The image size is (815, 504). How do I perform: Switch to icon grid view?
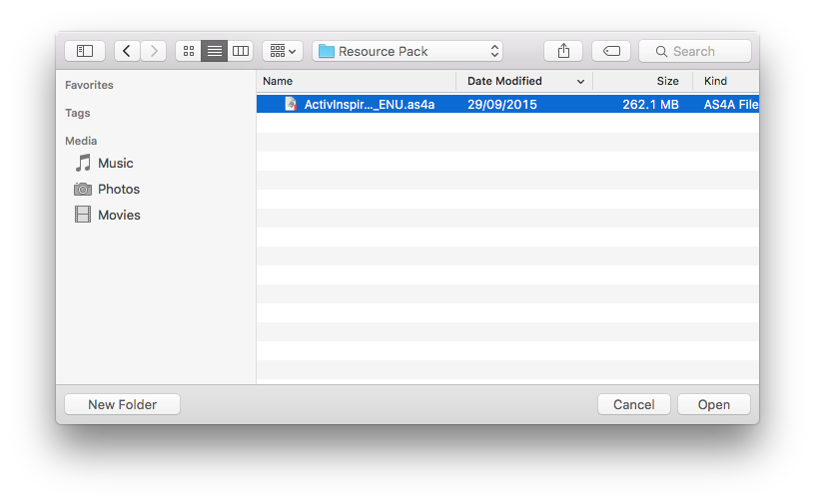[x=188, y=51]
